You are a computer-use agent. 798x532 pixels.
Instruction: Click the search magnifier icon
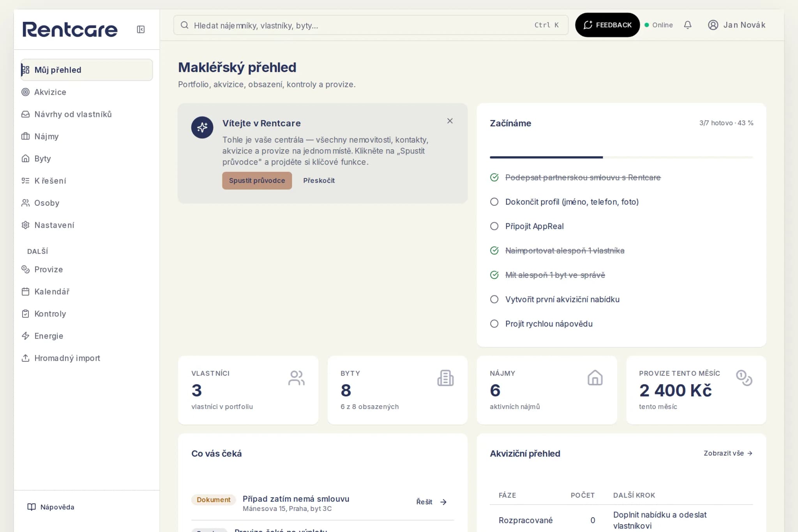tap(185, 25)
